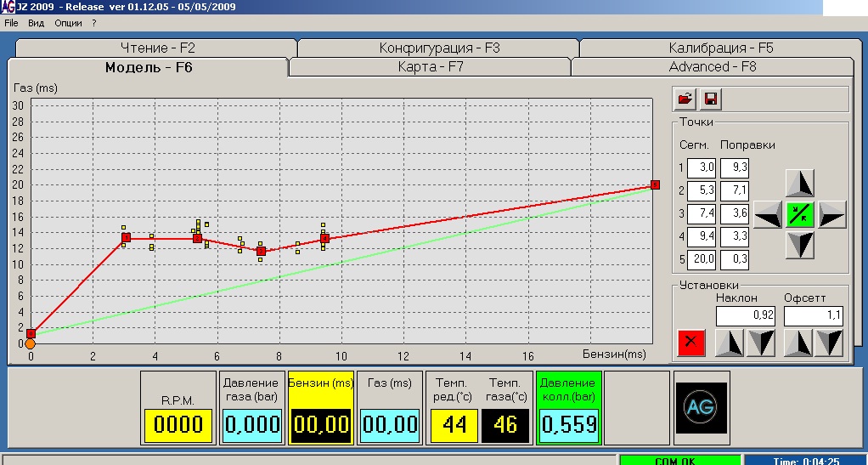Click the AG logo button
The height and width of the screenshot is (465, 868).
701,407
